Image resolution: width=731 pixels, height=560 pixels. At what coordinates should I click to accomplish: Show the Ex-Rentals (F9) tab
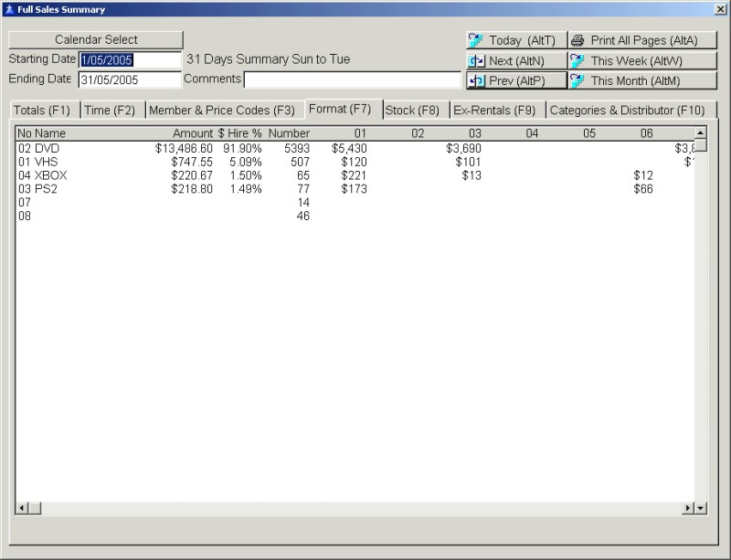494,111
